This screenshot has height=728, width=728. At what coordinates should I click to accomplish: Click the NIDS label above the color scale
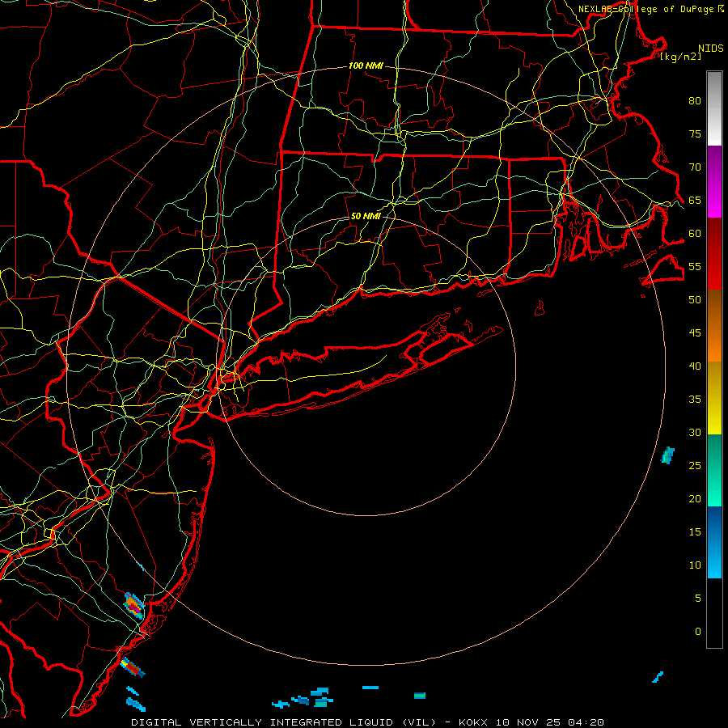click(710, 48)
